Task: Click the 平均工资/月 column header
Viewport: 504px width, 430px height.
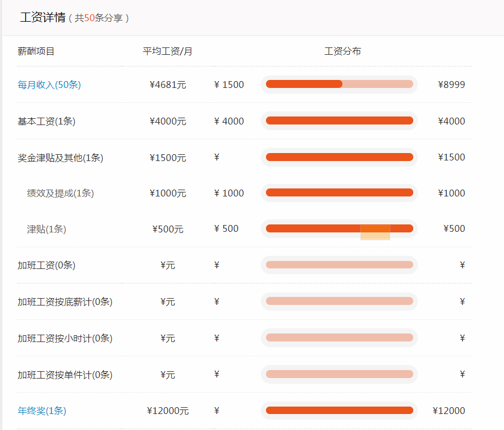Action: click(x=167, y=51)
